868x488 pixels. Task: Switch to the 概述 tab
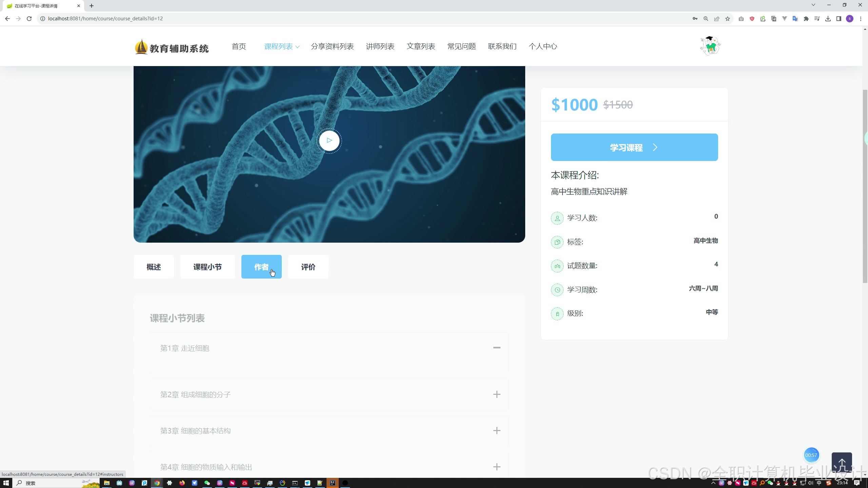(x=154, y=267)
